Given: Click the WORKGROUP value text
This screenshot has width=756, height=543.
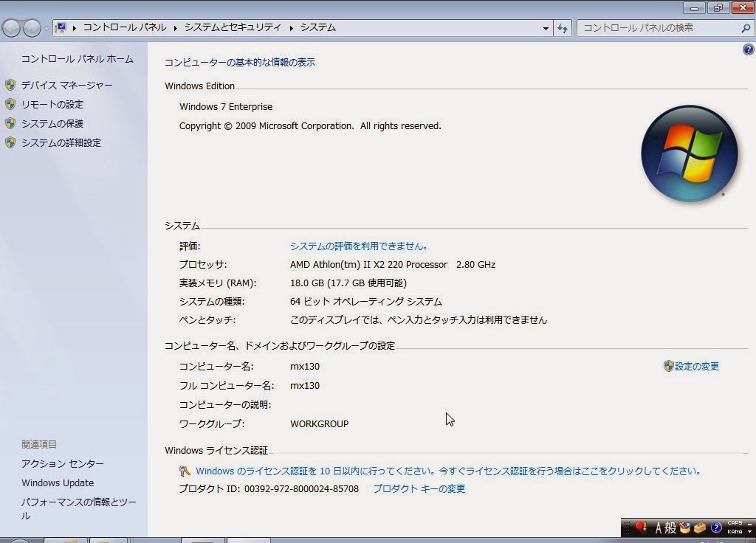Looking at the screenshot, I should tap(319, 424).
